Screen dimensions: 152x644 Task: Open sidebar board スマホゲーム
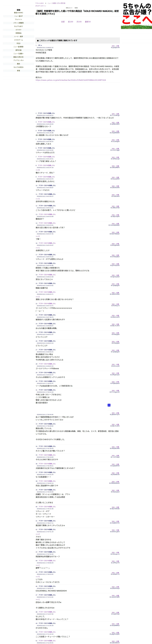coord(18,40)
